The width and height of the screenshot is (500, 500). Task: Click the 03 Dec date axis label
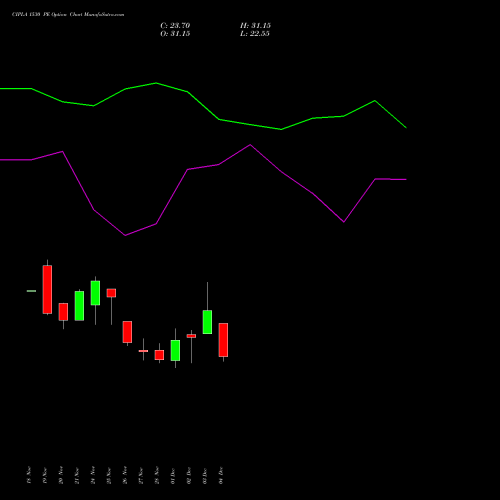point(205,475)
